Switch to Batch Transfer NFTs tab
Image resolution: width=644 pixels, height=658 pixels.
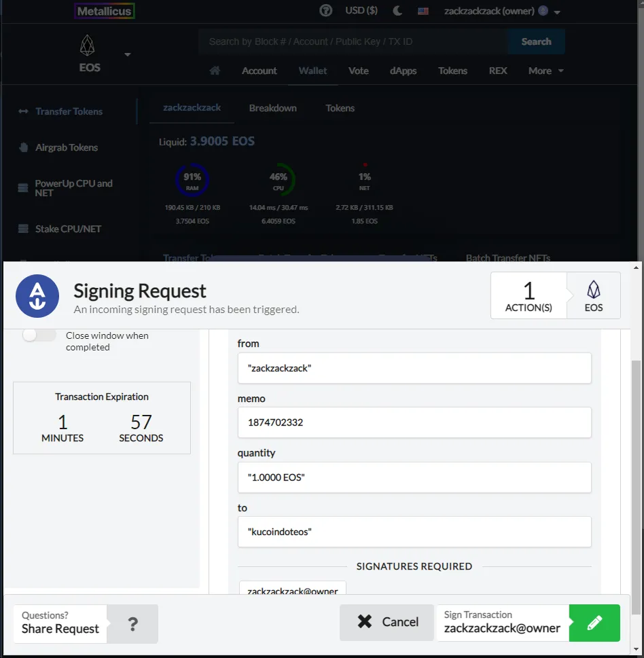click(x=508, y=257)
